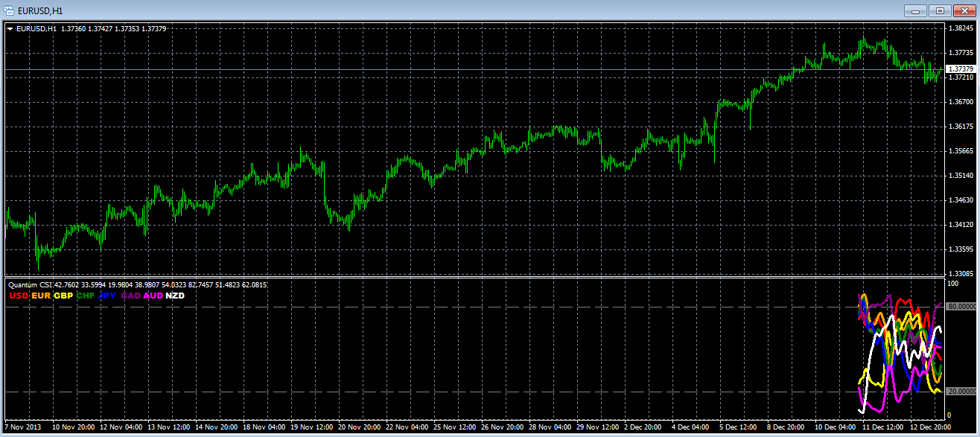The height and width of the screenshot is (437, 980).
Task: Select the orange EUR currency label
Action: coord(41,296)
